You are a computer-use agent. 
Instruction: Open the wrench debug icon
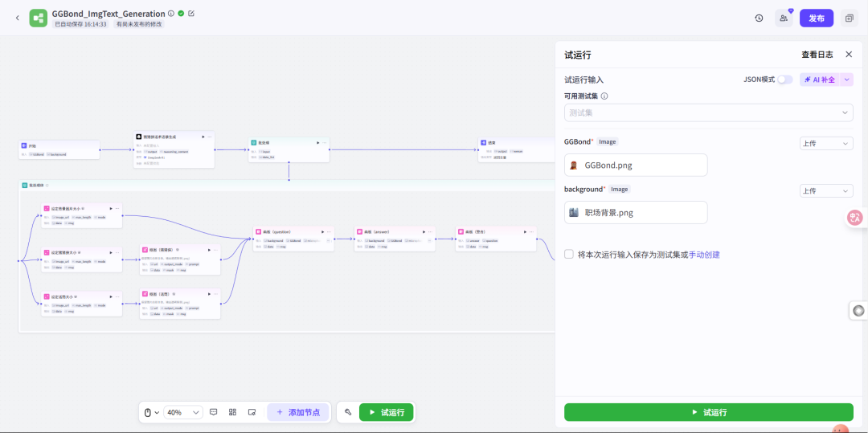(348, 413)
